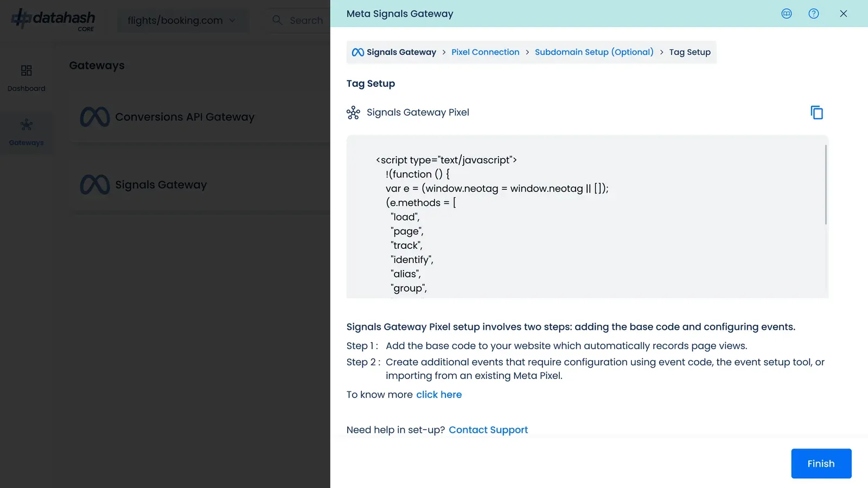The width and height of the screenshot is (868, 488).
Task: Open the 'click here' learn more link
Action: pyautogui.click(x=439, y=395)
